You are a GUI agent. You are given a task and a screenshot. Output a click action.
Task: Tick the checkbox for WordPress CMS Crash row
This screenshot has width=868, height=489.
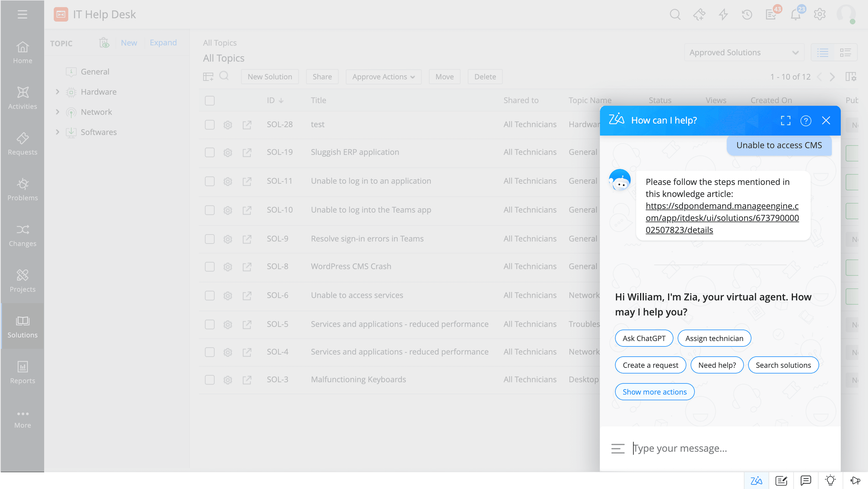pyautogui.click(x=209, y=266)
